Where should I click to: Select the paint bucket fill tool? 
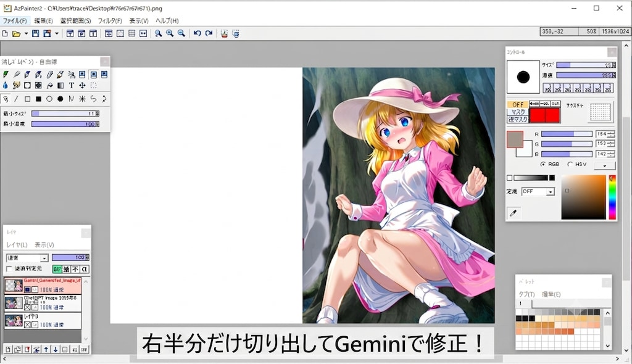tap(49, 86)
